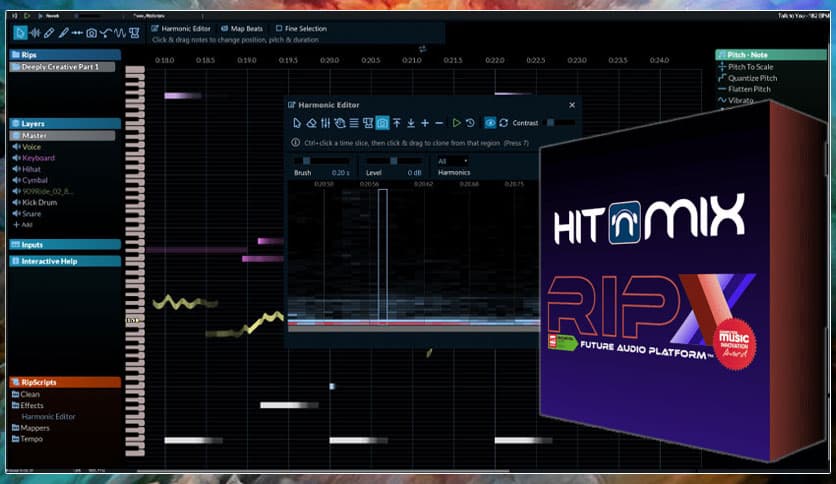
Task: Mute the Keyboard layer speaker icon
Action: click(x=16, y=158)
